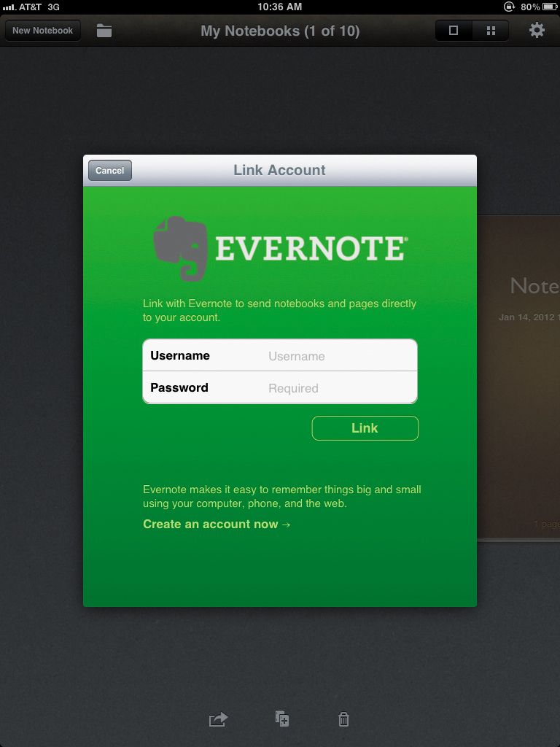Click the Link button
This screenshot has width=560, height=747.
tap(365, 427)
